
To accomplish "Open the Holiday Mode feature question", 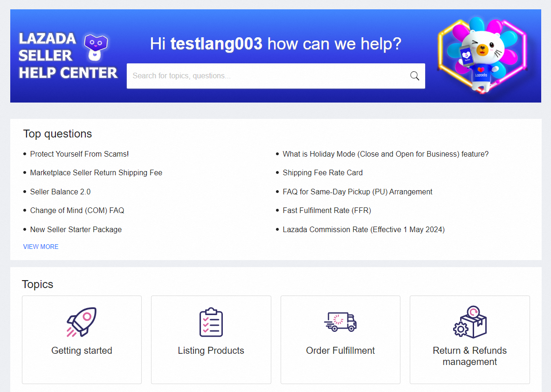I will [x=385, y=154].
